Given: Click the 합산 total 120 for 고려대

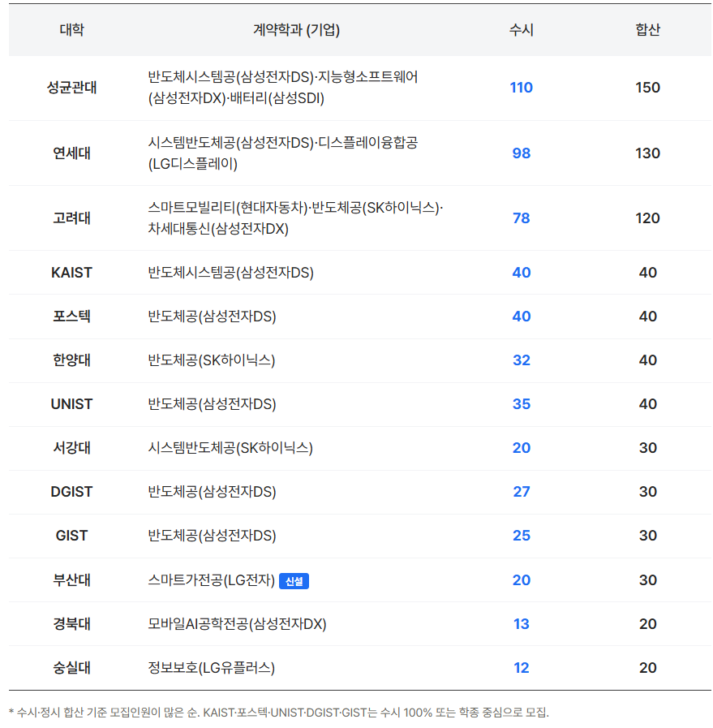Looking at the screenshot, I should [x=647, y=218].
